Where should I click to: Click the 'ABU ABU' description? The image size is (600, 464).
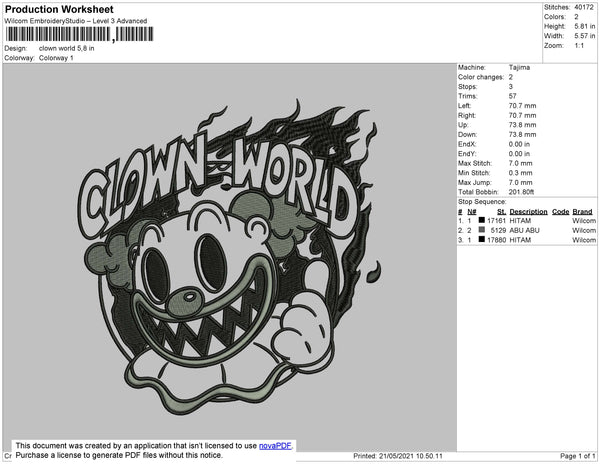(x=525, y=230)
